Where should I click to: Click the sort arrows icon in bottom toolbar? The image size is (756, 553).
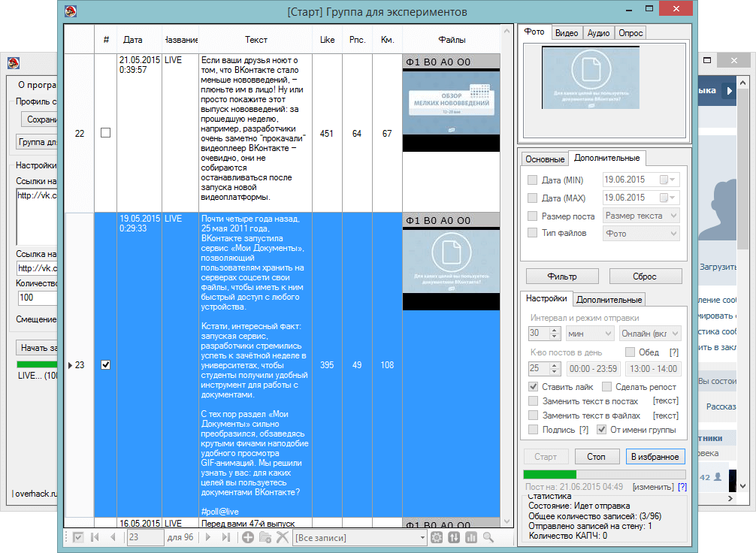(454, 537)
